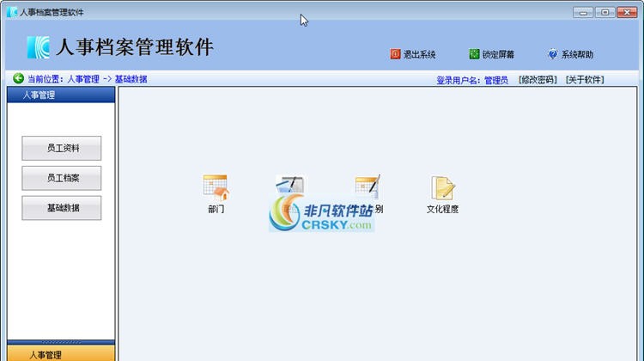
Task: Click the 系统帮助 label
Action: [577, 54]
